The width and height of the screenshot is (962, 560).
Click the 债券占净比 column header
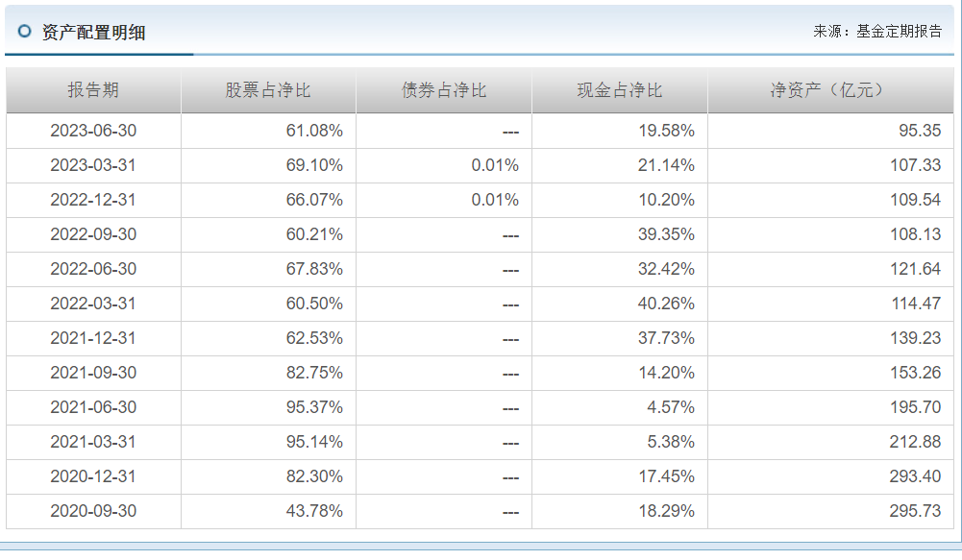(444, 90)
